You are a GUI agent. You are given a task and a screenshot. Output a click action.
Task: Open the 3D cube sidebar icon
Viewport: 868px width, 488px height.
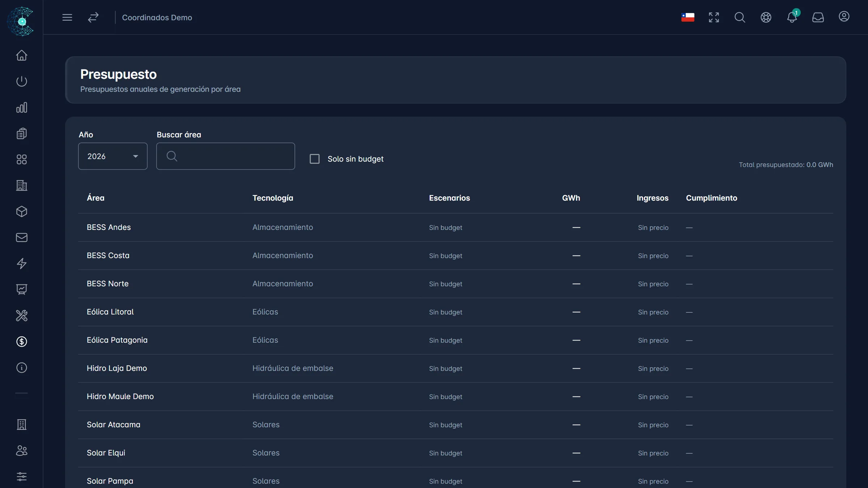click(x=22, y=211)
